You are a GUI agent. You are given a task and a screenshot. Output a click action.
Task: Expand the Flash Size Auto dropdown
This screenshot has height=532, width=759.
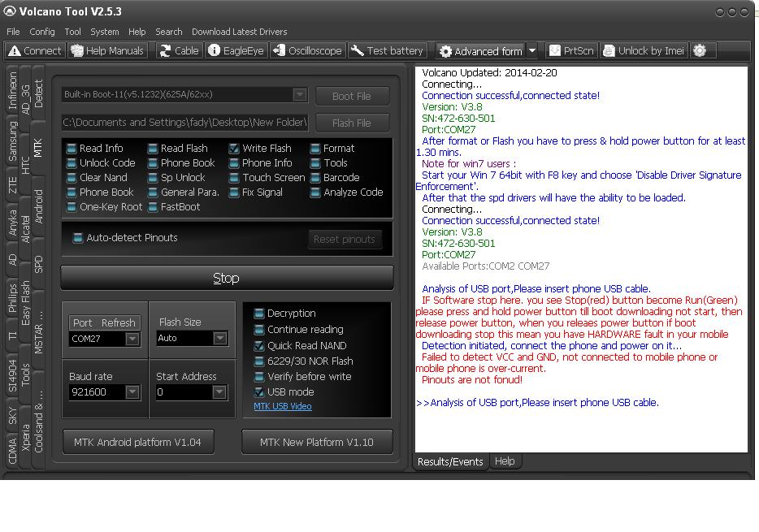(219, 338)
